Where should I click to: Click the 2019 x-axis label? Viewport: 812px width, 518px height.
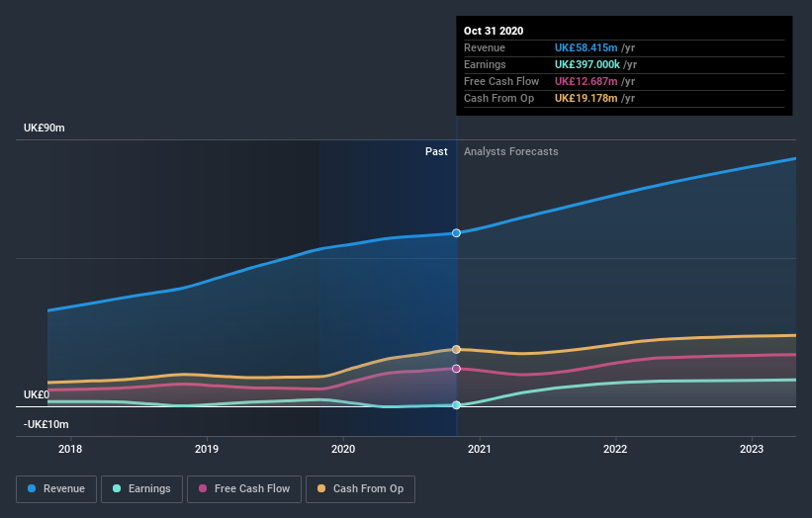click(x=207, y=449)
